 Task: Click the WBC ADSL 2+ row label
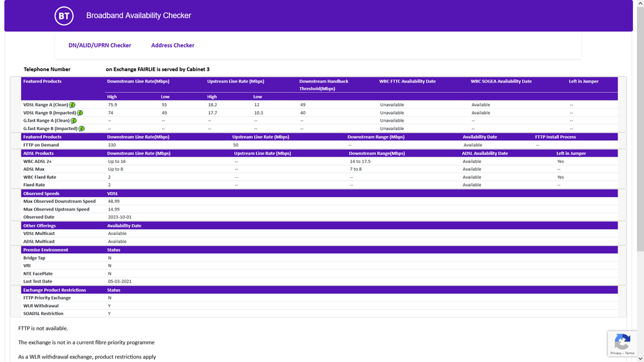[37, 162]
